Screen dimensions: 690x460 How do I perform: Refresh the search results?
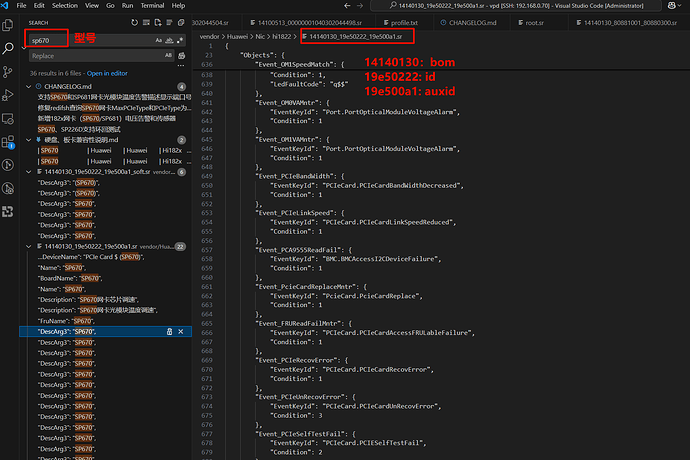point(135,22)
